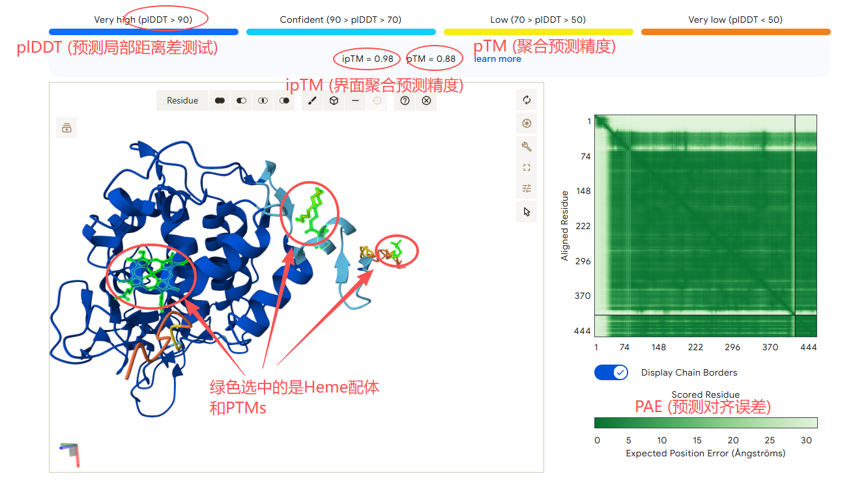Close selection toolbar with X icon
The height and width of the screenshot is (485, 868).
426,101
